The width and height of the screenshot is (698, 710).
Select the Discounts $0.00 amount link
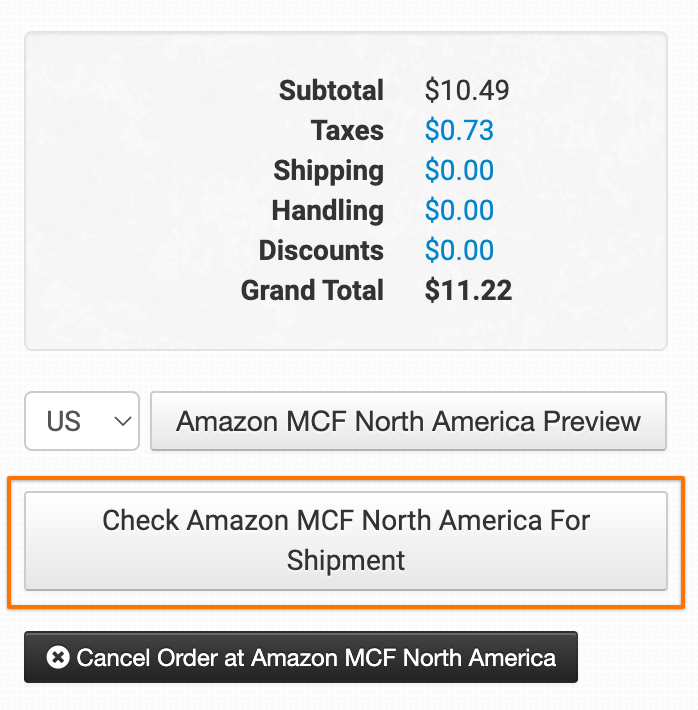[x=459, y=251]
